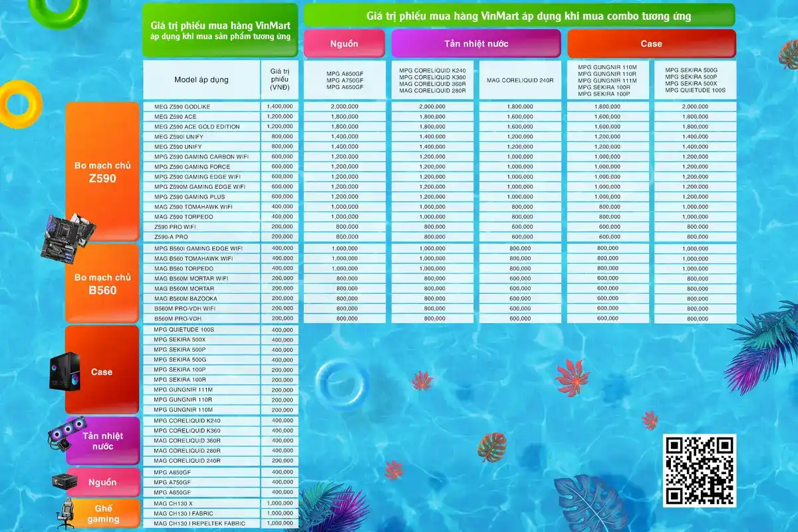Click the power supply unit image
The height and width of the screenshot is (532, 798).
[65, 482]
